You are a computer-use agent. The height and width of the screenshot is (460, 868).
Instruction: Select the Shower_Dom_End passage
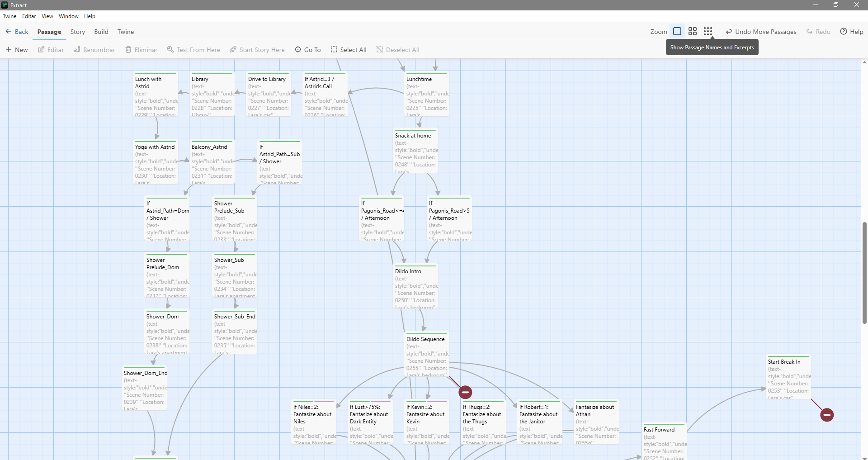pyautogui.click(x=144, y=388)
